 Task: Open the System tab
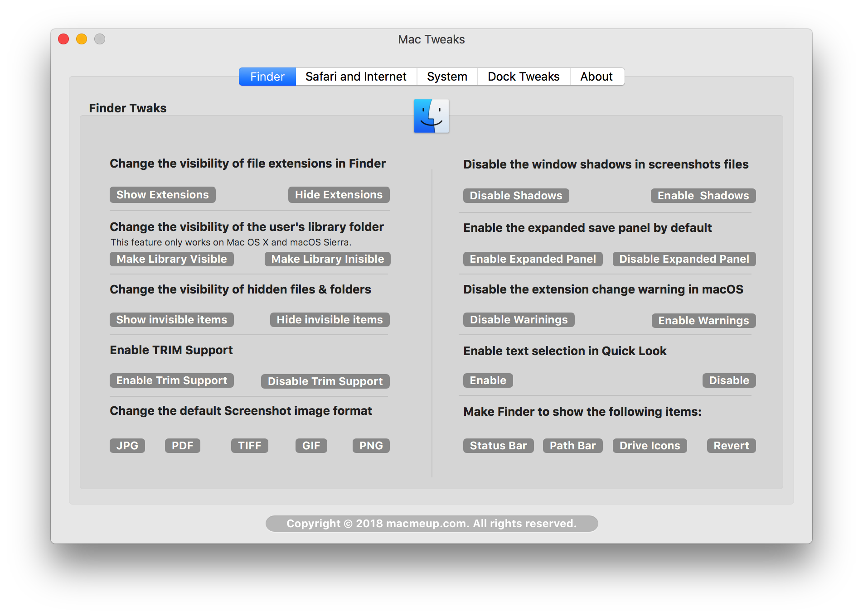click(x=447, y=77)
